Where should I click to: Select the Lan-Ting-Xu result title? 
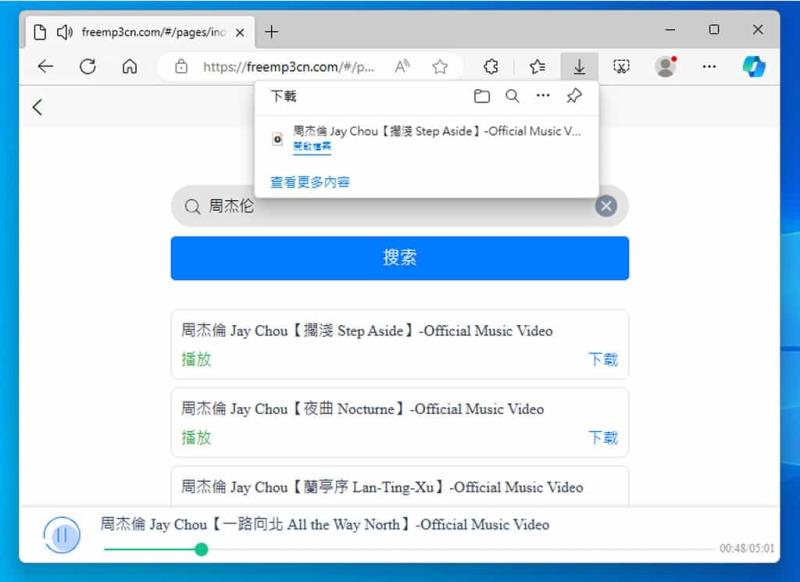click(x=382, y=487)
